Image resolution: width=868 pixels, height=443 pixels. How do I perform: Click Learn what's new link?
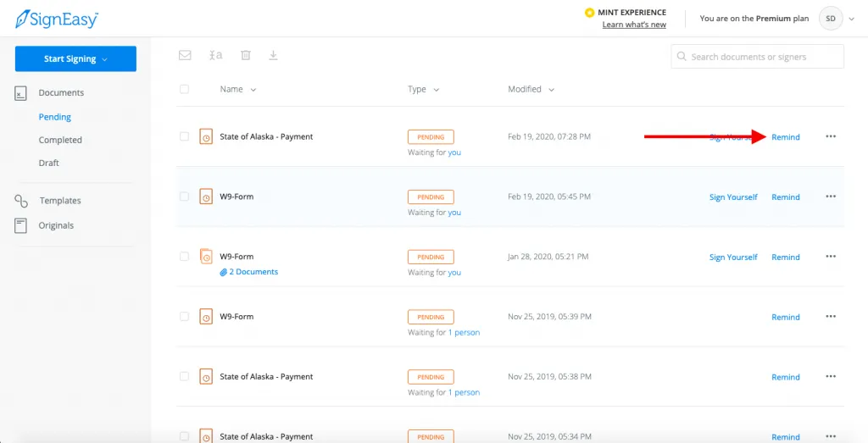coord(634,25)
